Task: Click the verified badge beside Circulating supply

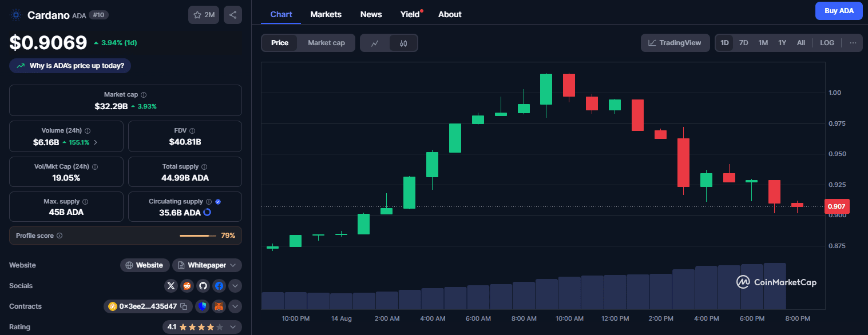Action: [218, 202]
